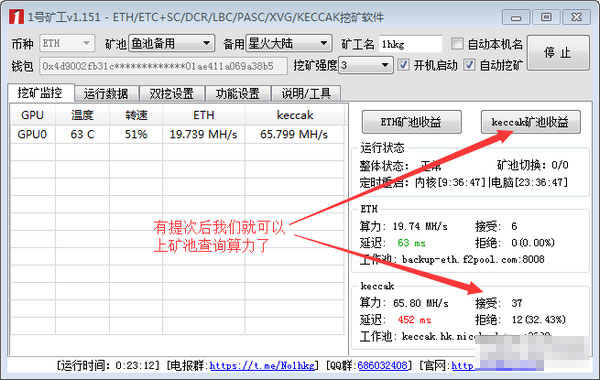Click the 65.799 MH/s keccak hashrate cell
The height and width of the screenshot is (380, 600).
(294, 134)
